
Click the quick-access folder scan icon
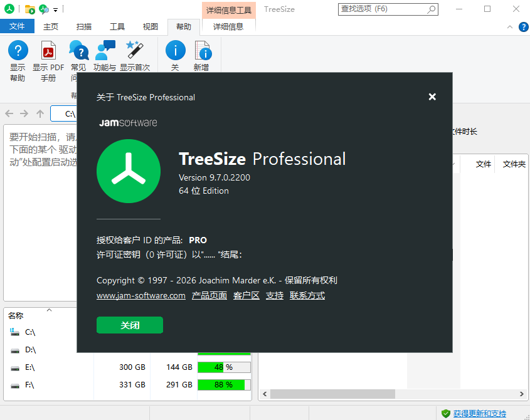[x=29, y=9]
